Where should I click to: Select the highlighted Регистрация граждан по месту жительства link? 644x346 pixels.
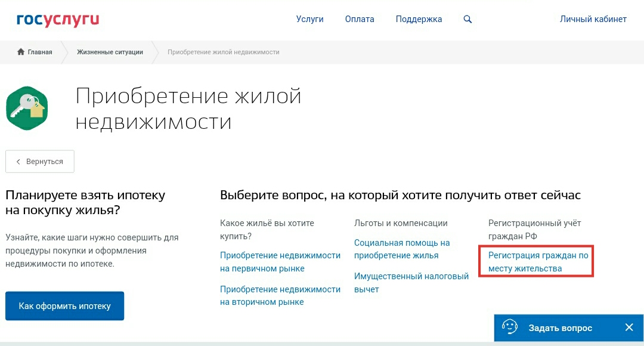[x=535, y=261]
